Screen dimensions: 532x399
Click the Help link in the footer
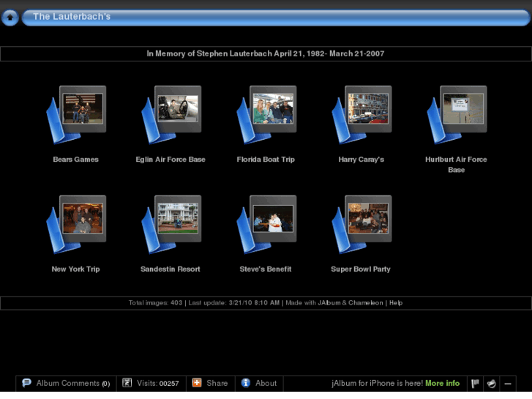(x=395, y=303)
